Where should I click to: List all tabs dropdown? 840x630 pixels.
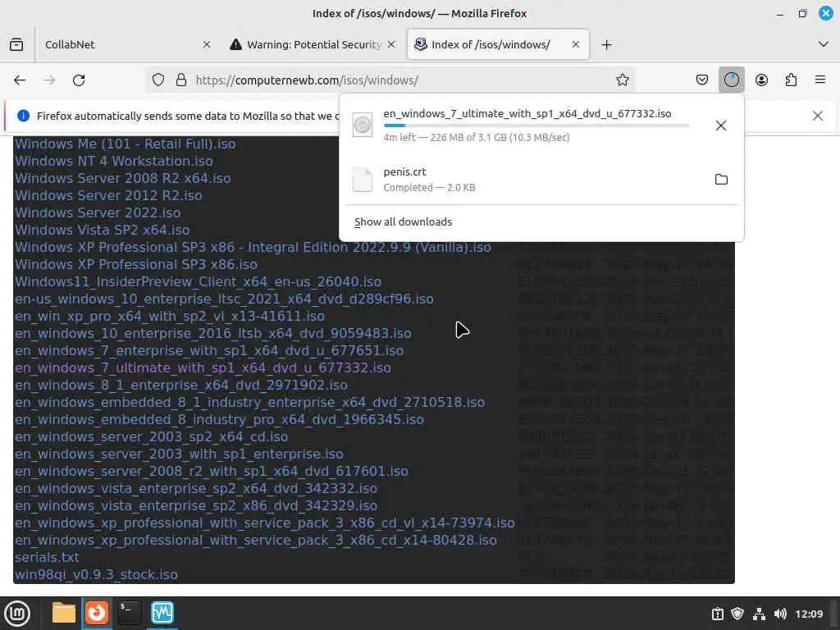point(824,44)
